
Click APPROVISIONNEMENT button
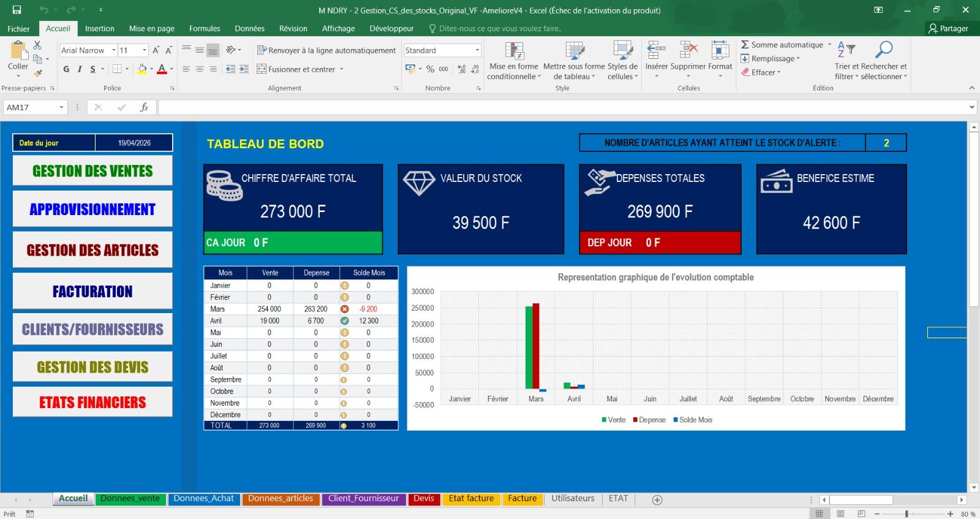[92, 210]
